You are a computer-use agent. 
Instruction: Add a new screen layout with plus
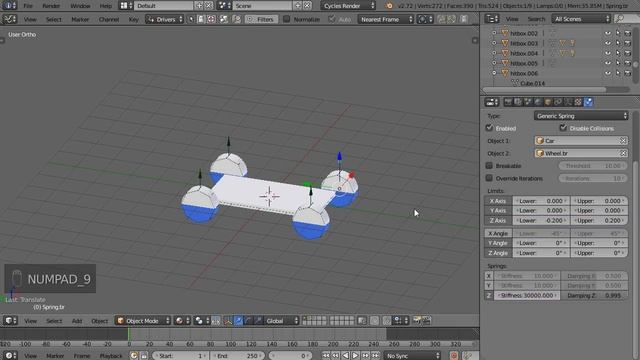[199, 6]
